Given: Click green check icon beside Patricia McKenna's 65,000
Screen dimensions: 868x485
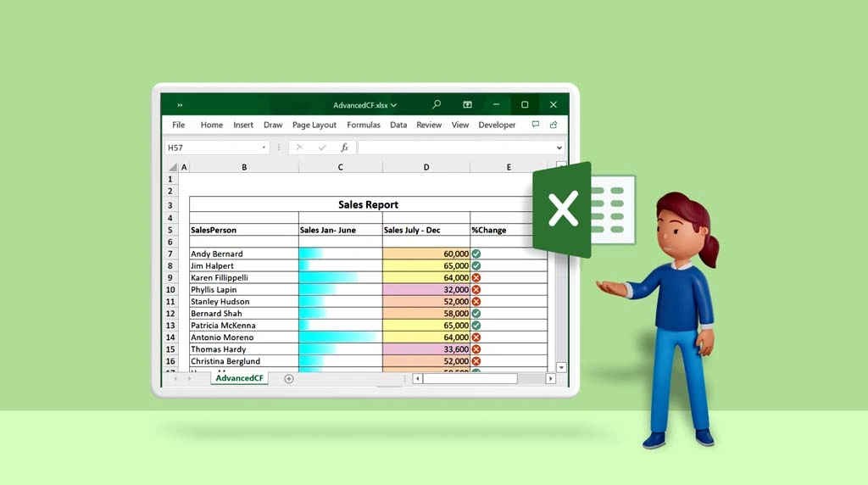Looking at the screenshot, I should pos(476,326).
